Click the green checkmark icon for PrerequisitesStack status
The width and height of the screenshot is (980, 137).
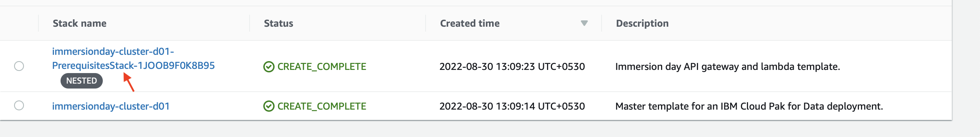click(x=269, y=67)
